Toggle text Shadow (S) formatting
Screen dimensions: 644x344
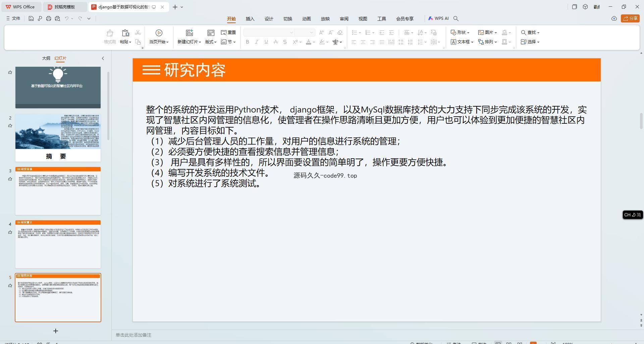[285, 42]
